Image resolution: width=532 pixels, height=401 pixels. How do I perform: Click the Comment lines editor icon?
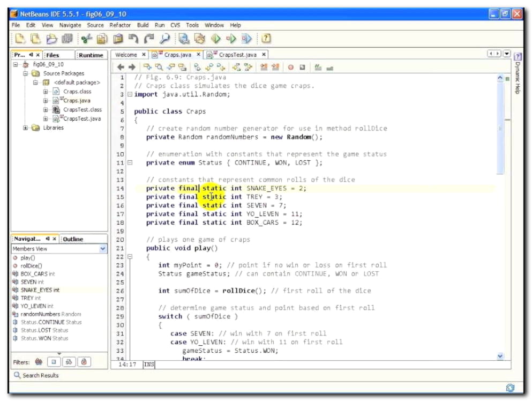click(318, 67)
